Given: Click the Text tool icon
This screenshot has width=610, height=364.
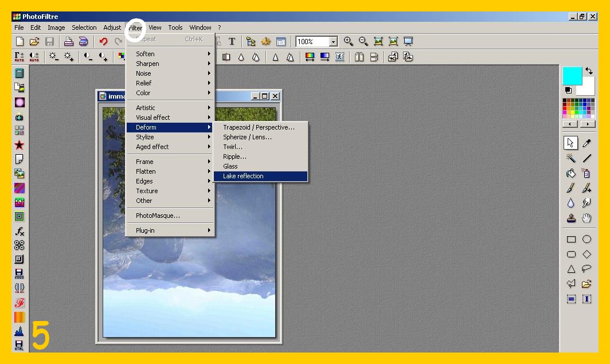Looking at the screenshot, I should 232,41.
